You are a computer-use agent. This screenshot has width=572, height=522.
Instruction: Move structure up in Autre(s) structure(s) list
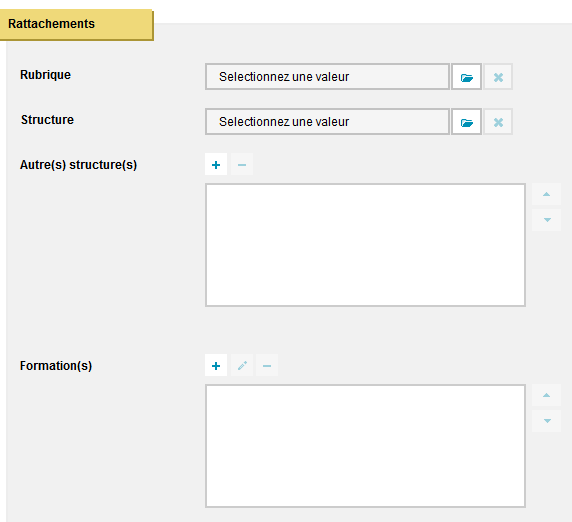(546, 194)
